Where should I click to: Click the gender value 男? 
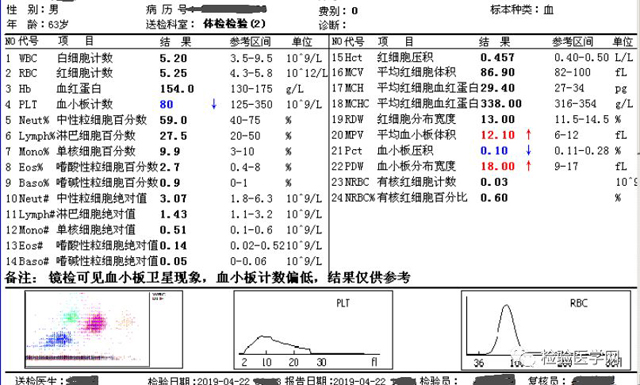point(53,9)
